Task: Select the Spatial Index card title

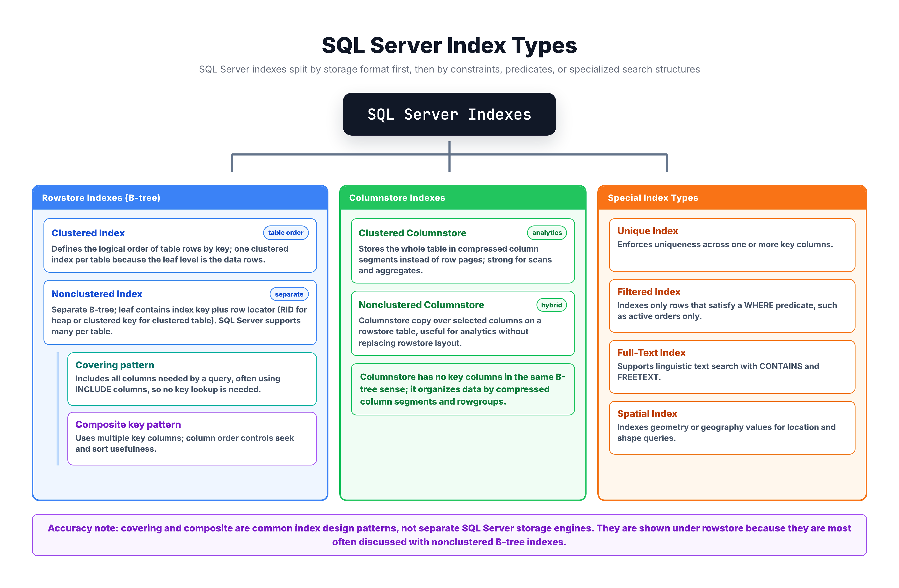Action: [x=647, y=414]
